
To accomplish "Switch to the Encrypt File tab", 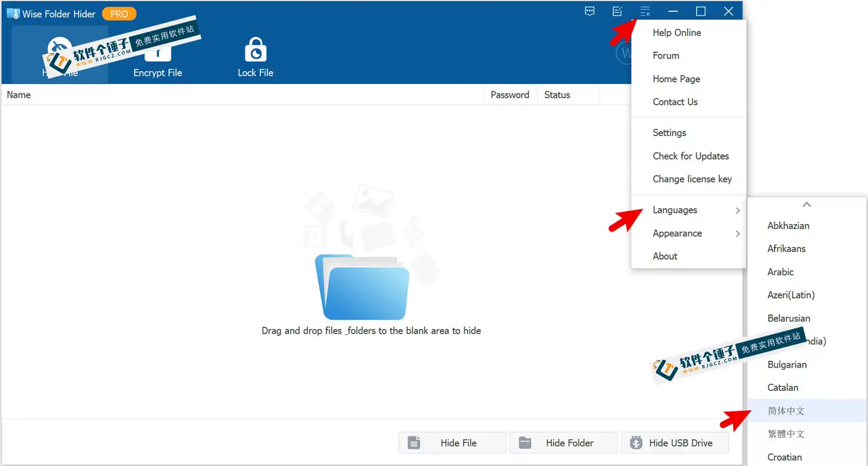I will coord(157,56).
